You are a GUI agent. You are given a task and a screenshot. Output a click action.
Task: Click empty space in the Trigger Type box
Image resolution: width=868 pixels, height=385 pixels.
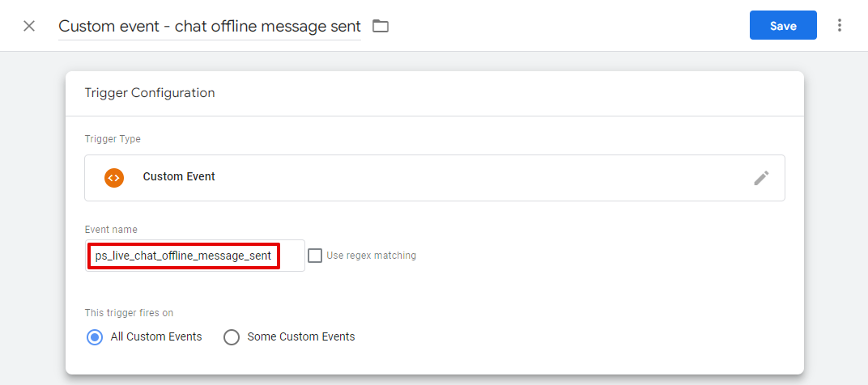(x=486, y=178)
